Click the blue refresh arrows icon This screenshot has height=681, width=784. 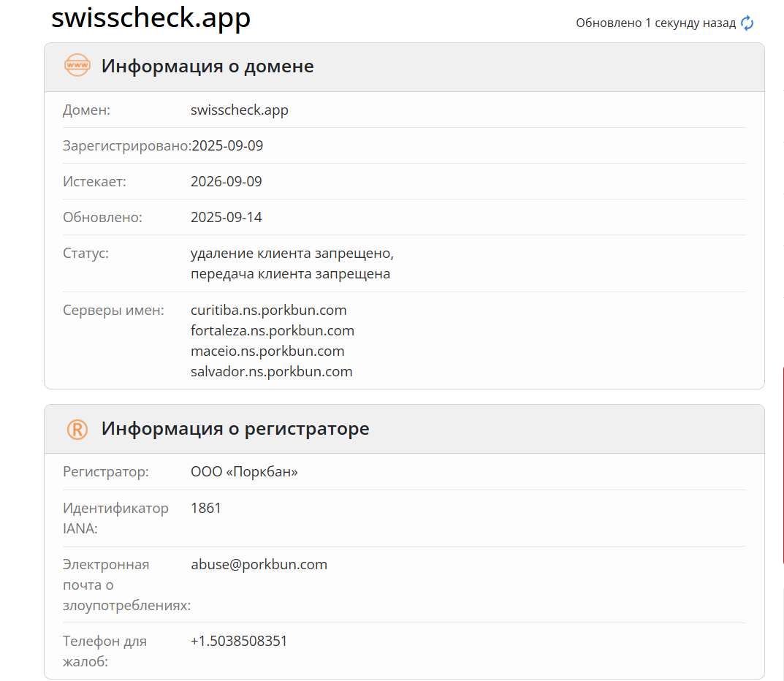coord(747,23)
